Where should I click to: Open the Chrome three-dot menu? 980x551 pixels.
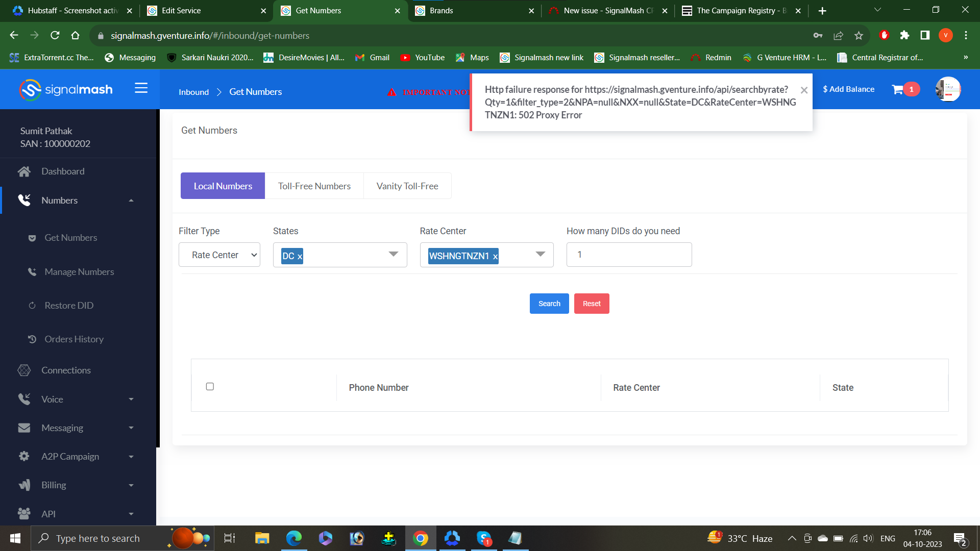(x=966, y=35)
